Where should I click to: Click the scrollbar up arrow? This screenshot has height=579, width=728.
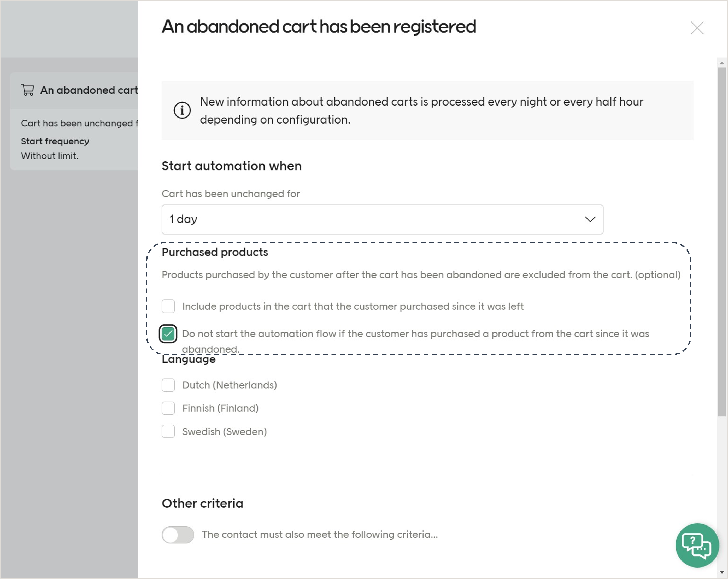722,63
